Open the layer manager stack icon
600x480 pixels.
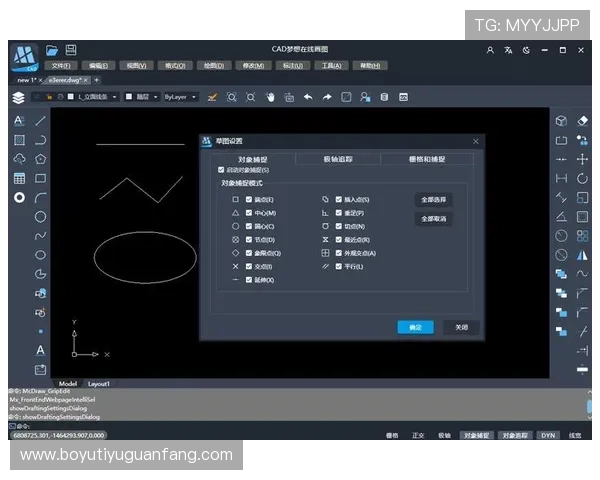[18, 98]
